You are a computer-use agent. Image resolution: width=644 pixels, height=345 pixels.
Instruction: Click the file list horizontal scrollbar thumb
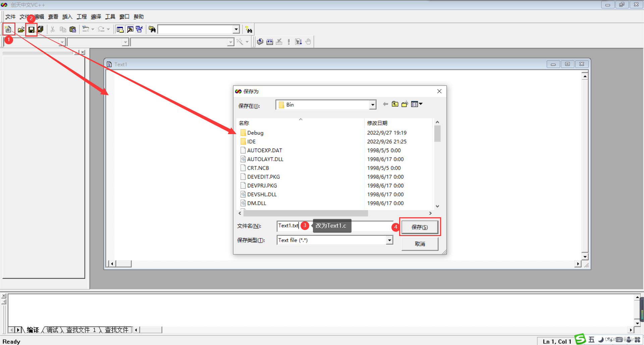click(306, 213)
